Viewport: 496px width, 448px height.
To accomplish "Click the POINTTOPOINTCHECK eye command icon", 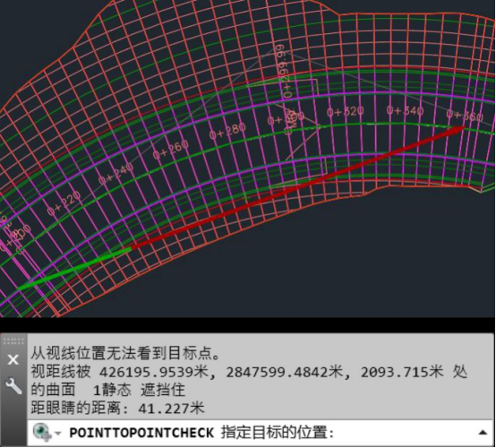I will click(42, 433).
